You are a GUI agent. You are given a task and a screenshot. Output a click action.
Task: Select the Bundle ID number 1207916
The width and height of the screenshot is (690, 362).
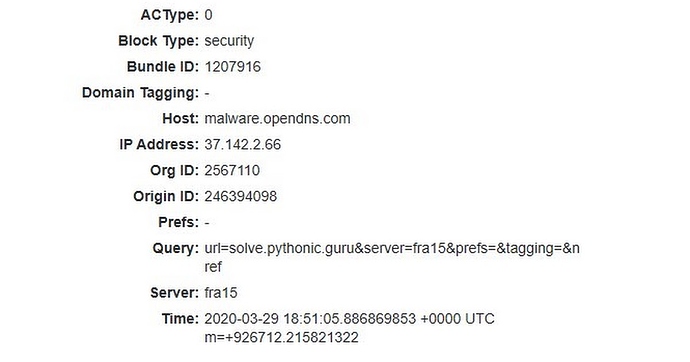coord(232,67)
